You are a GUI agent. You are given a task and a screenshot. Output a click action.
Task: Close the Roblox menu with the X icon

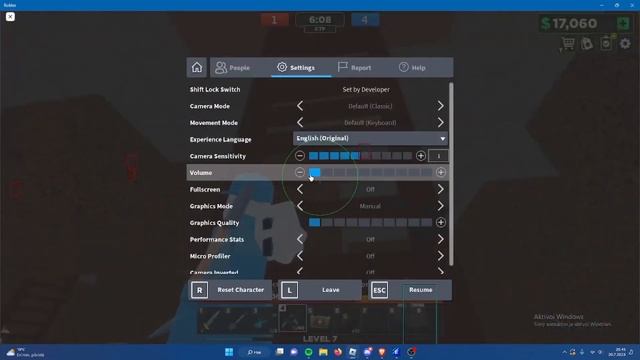pyautogui.click(x=10, y=17)
